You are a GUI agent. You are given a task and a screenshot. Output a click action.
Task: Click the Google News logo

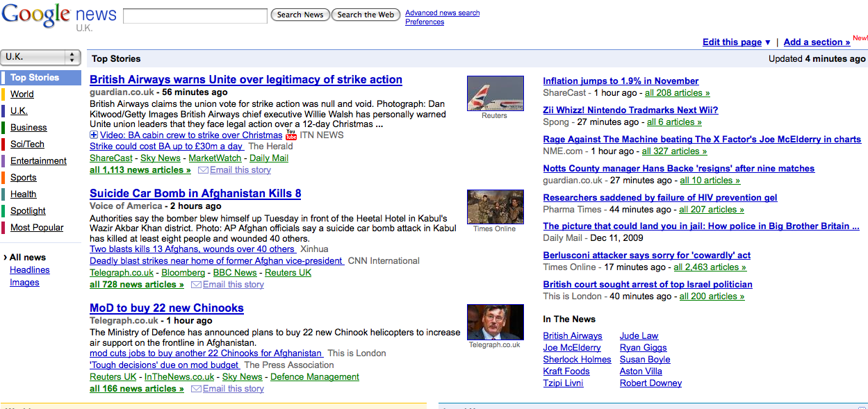point(58,15)
